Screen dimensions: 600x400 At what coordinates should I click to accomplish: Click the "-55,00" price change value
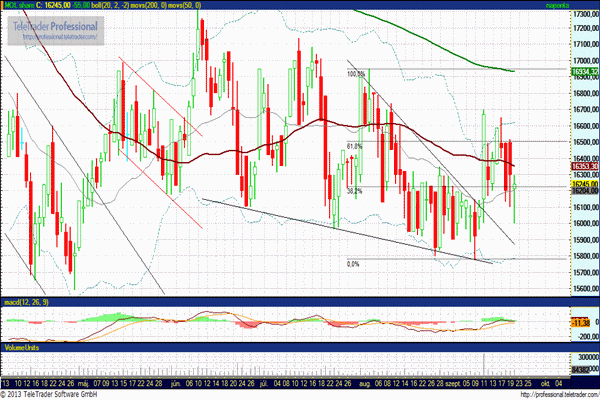point(81,5)
